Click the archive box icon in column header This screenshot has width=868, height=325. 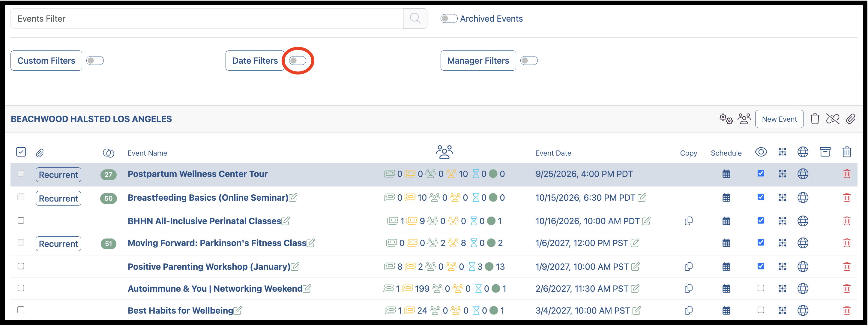[825, 152]
